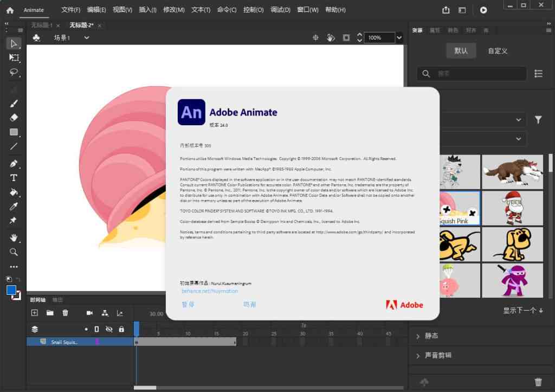The width and height of the screenshot is (555, 392).
Task: Click the blue fill color swatch
Action: [11, 290]
